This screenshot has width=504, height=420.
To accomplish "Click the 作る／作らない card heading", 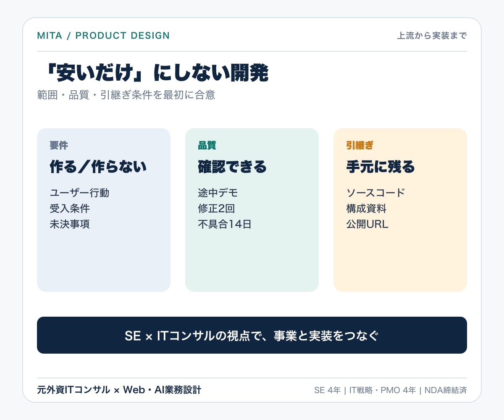I will coord(98,167).
